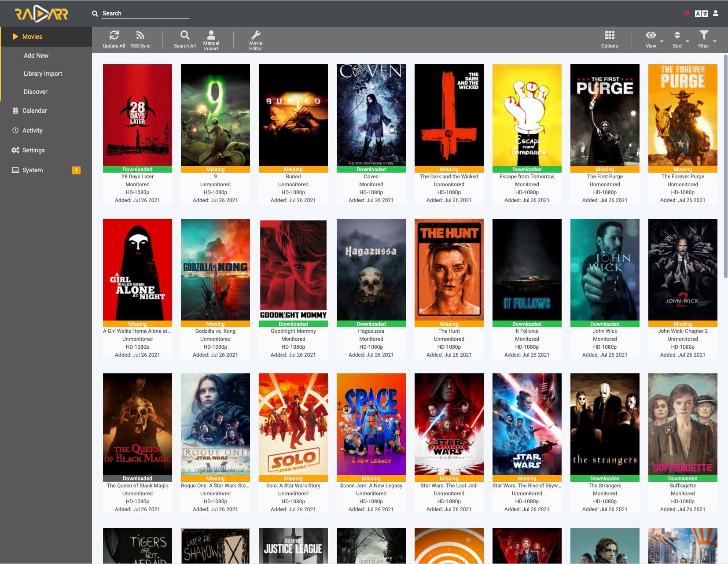Open The Dark and the Wicked poster
The image size is (728, 564).
449,115
